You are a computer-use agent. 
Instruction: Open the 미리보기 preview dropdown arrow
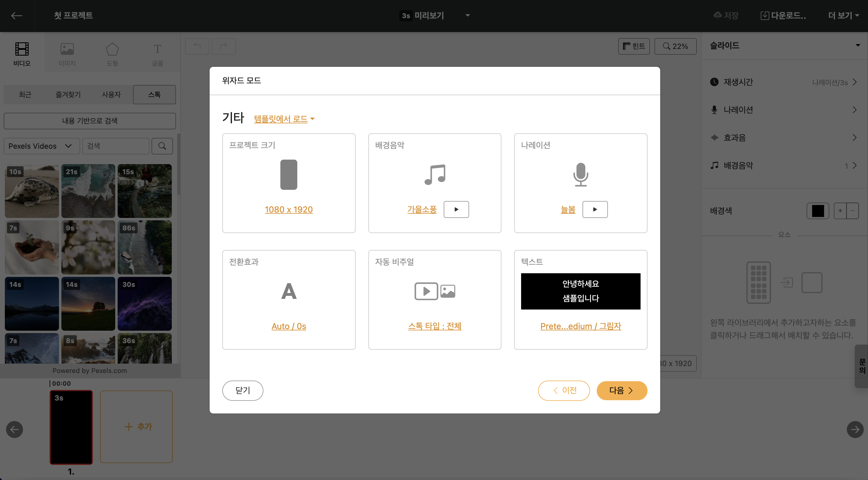pyautogui.click(x=468, y=15)
